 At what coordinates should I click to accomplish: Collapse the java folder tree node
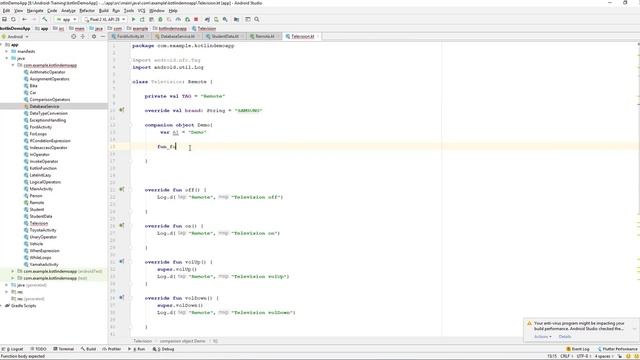pos(7,58)
